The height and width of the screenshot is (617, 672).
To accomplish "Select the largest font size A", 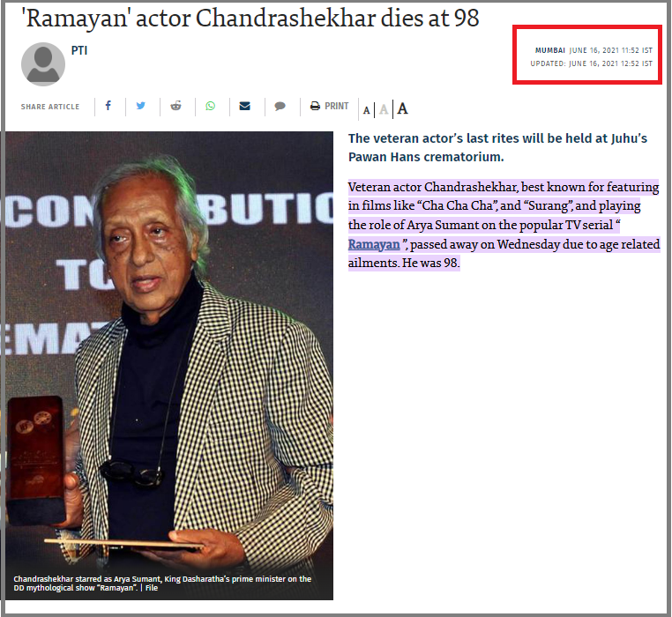I will pos(402,108).
